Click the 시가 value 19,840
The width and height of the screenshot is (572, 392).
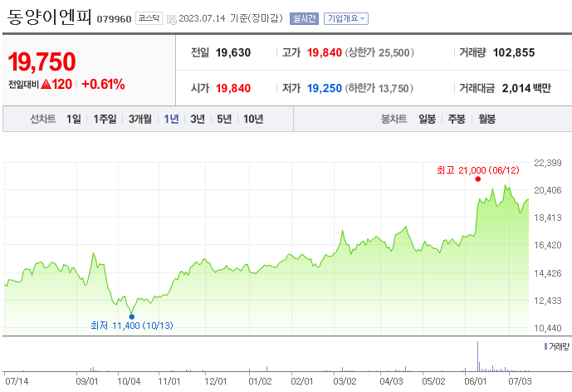(233, 88)
